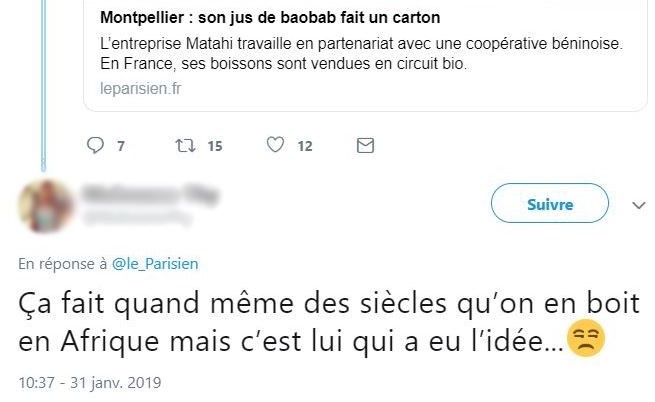Image resolution: width=655 pixels, height=402 pixels.
Task: Open the tweet timestamp 10:37 - 31 janv. 2019
Action: click(x=90, y=383)
